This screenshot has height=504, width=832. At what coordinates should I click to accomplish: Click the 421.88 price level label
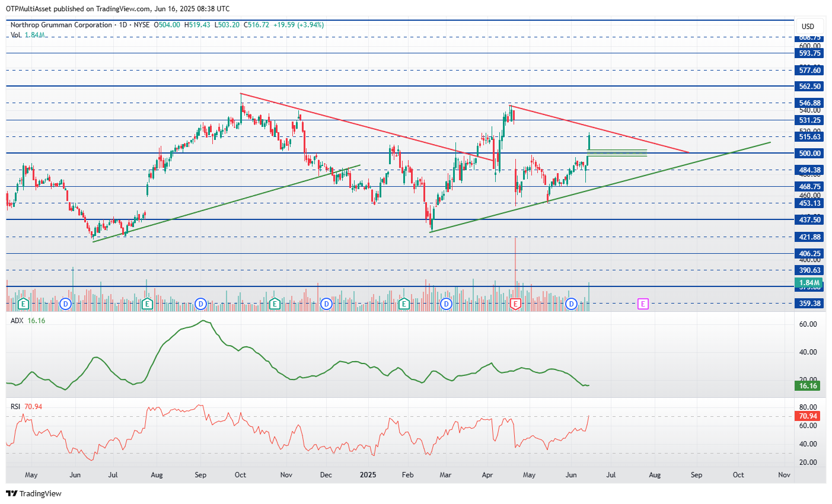point(810,237)
